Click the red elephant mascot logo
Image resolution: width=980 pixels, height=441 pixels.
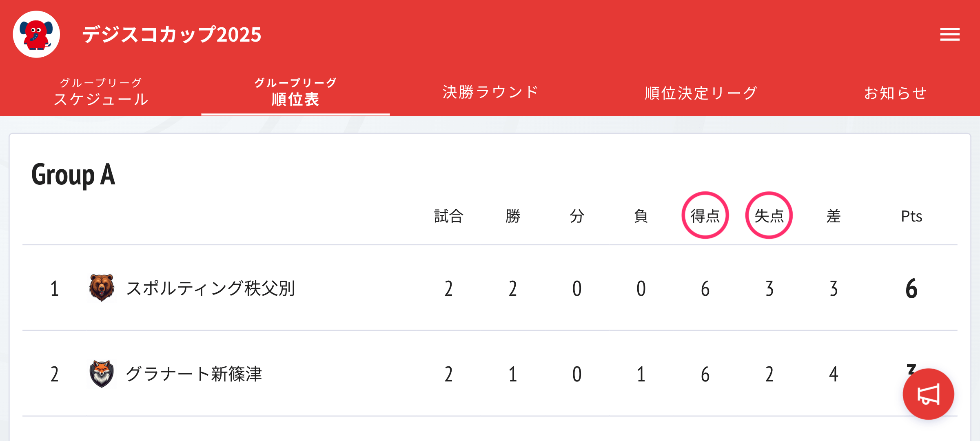[36, 34]
